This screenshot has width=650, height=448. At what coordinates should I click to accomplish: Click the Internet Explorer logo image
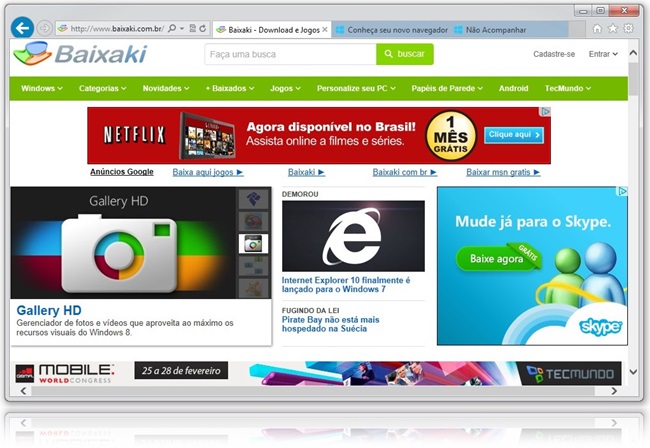pos(353,236)
